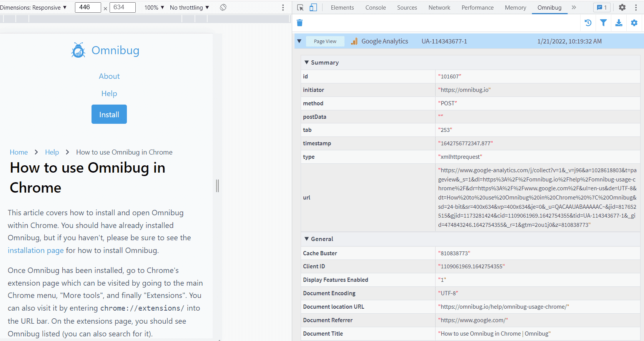Click the viewport height field showing 634
The height and width of the screenshot is (341, 644).
[x=123, y=7]
